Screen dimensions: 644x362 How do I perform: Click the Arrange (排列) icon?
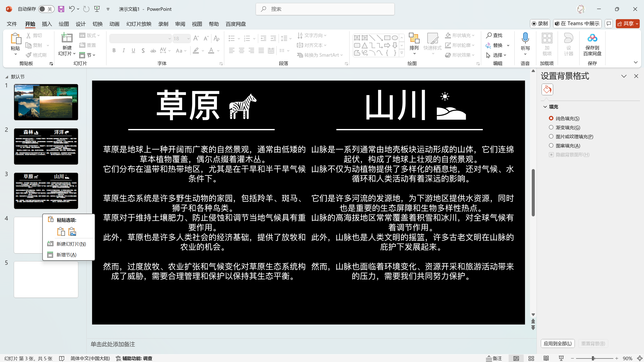pyautogui.click(x=414, y=38)
